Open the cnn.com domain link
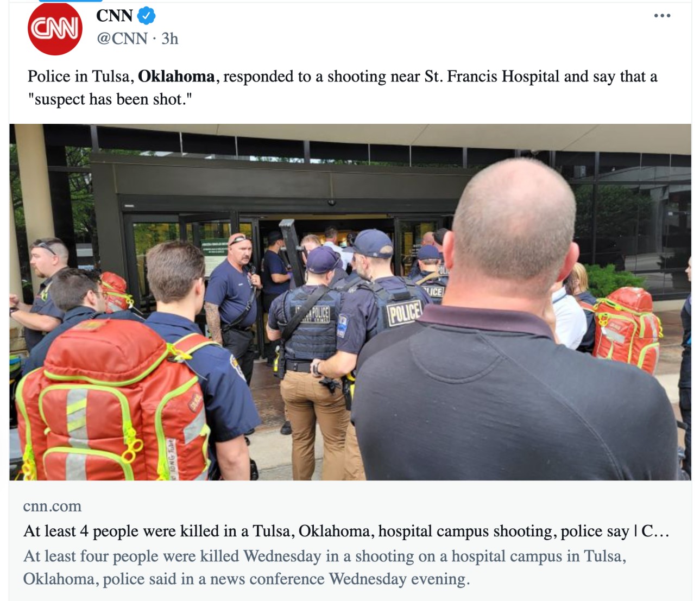 (x=52, y=506)
